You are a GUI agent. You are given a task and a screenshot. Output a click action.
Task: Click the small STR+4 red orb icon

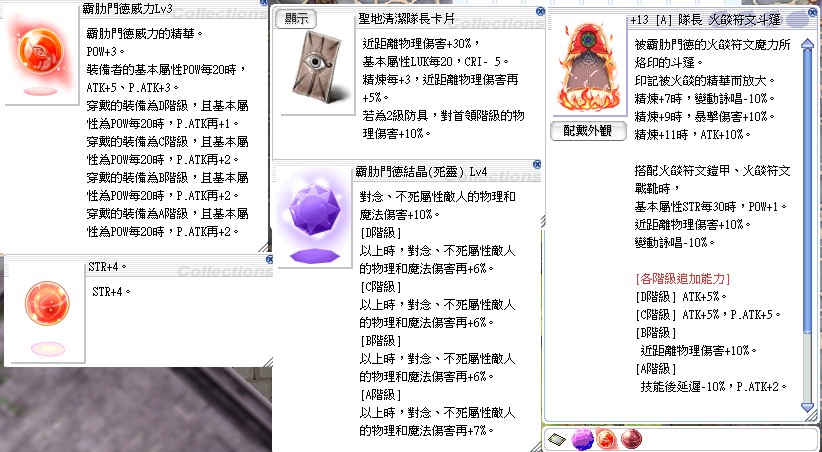(x=45, y=305)
